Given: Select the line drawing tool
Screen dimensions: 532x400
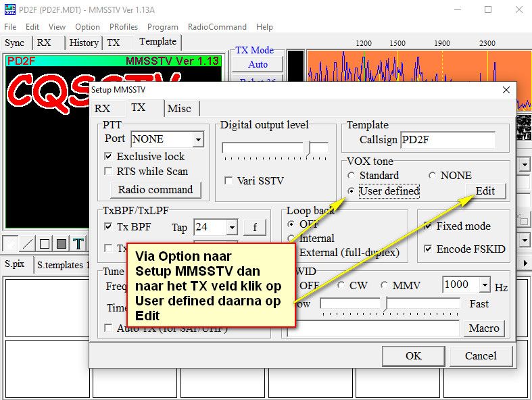Looking at the screenshot, I should [x=28, y=244].
